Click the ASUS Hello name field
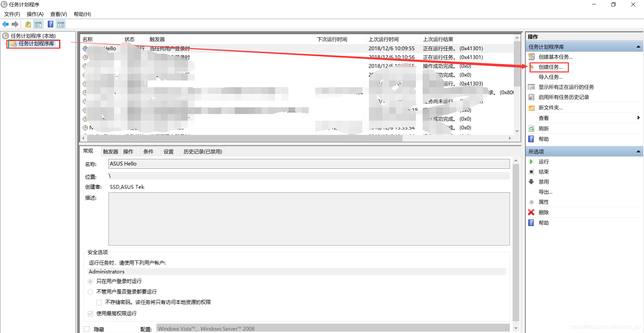The width and height of the screenshot is (644, 333). point(309,164)
